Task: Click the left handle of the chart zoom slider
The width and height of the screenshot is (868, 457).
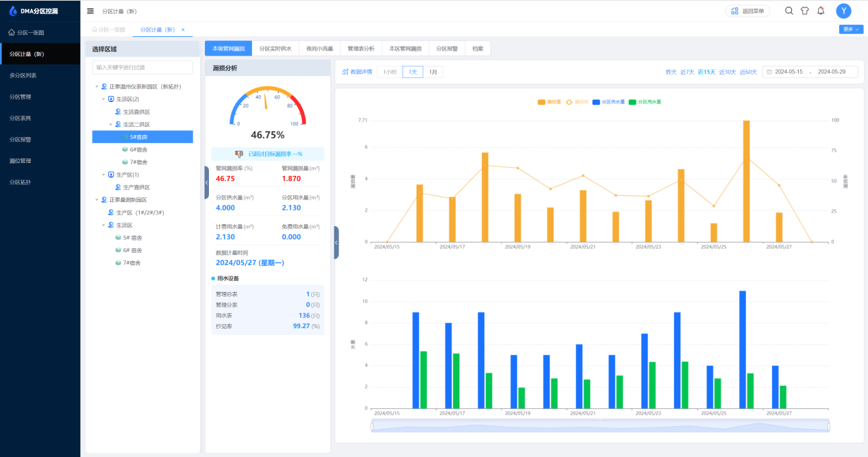Action: [372, 427]
